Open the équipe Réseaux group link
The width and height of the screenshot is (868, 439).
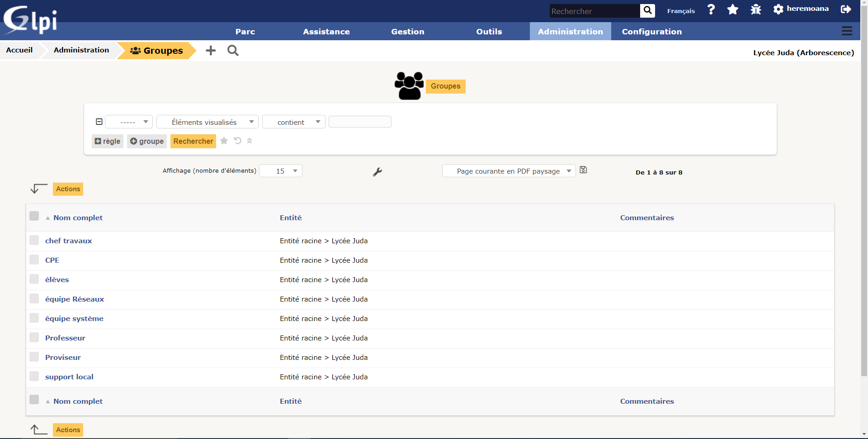pyautogui.click(x=75, y=299)
